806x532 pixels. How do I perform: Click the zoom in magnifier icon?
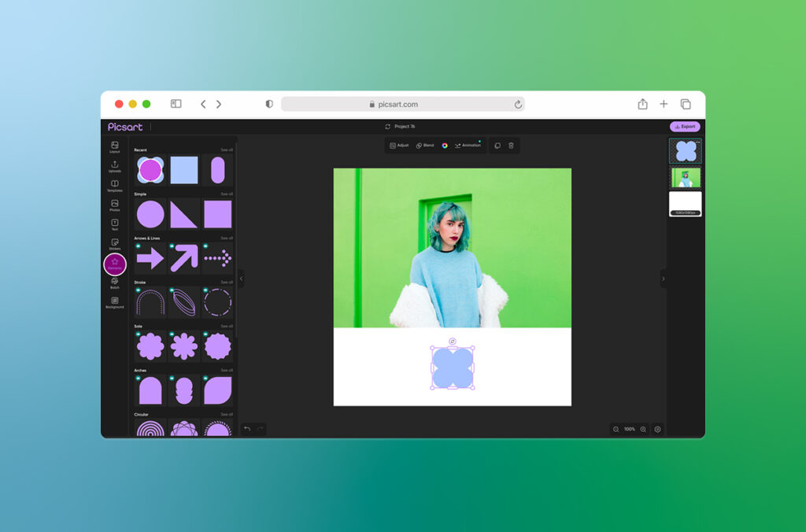point(643,429)
